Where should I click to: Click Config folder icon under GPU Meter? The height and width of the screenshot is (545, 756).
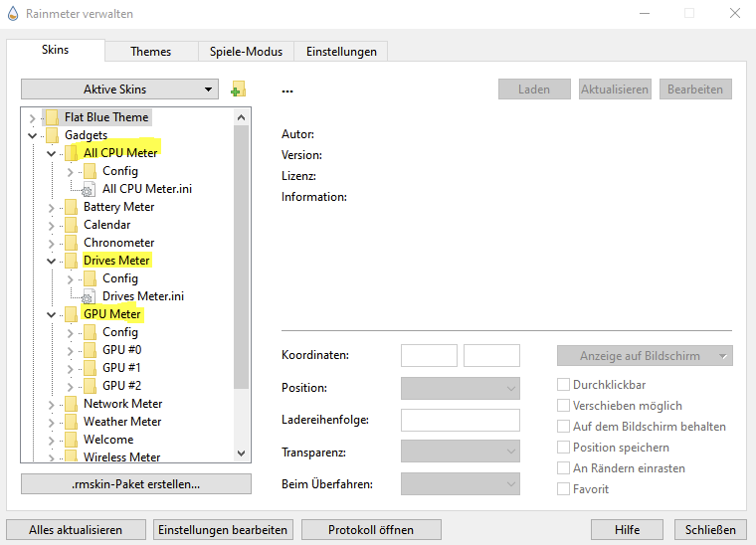90,332
